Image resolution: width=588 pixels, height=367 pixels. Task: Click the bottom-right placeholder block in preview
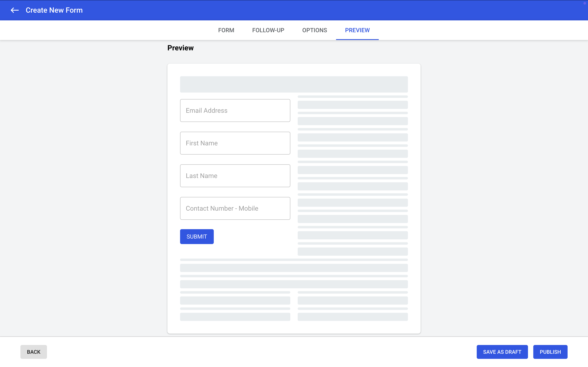[x=353, y=317]
